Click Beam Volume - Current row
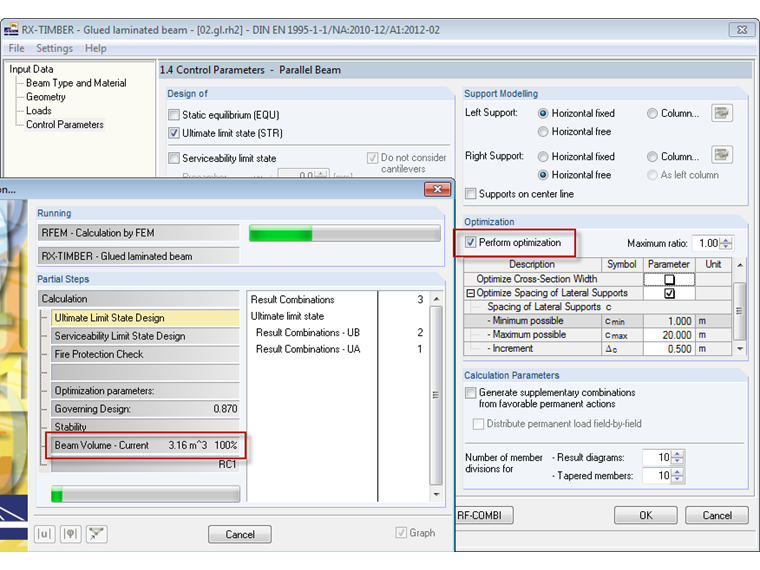Viewport: 760px width, 570px height. [145, 445]
